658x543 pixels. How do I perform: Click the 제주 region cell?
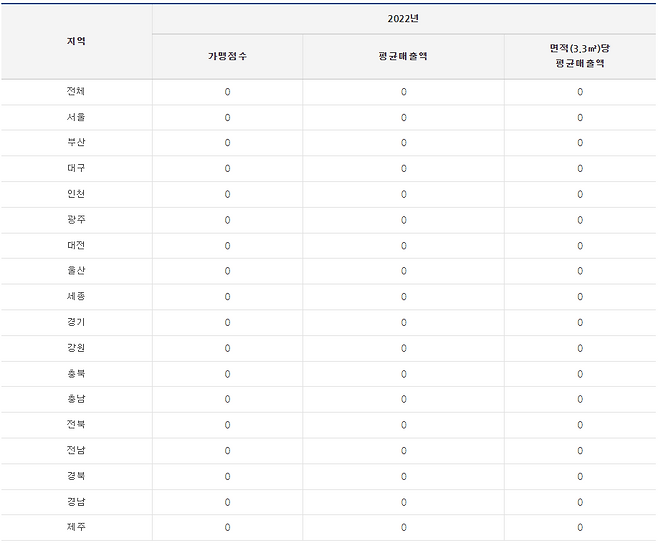(x=76, y=527)
